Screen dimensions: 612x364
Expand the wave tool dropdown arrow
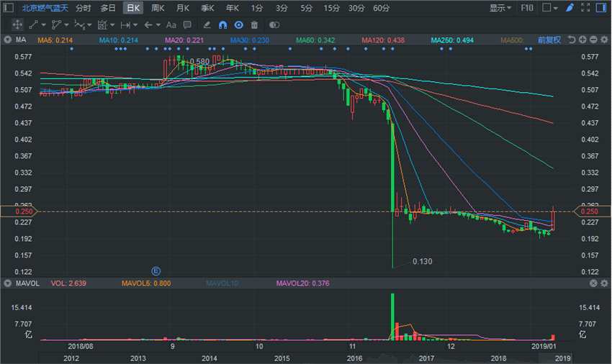(89, 25)
